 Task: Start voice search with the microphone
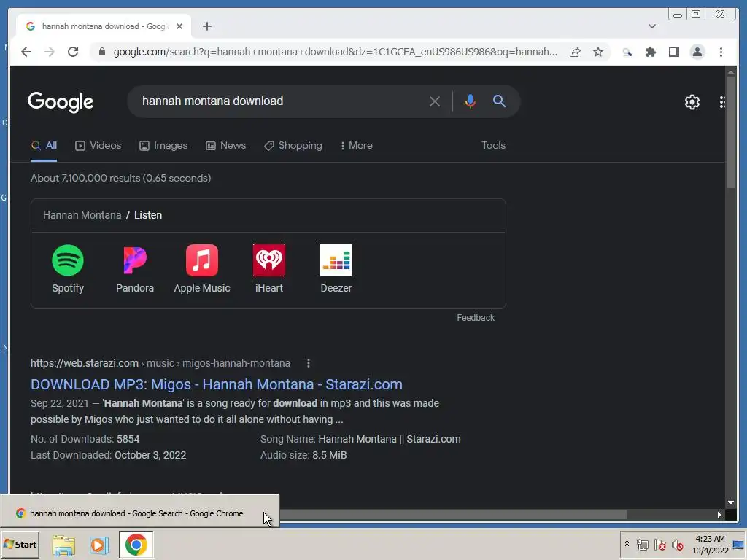click(x=471, y=101)
